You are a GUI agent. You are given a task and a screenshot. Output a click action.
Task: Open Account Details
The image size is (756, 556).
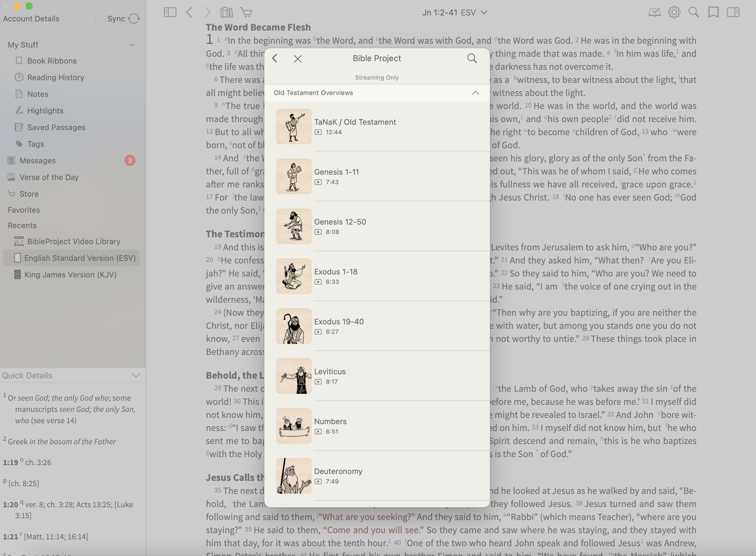click(x=31, y=19)
